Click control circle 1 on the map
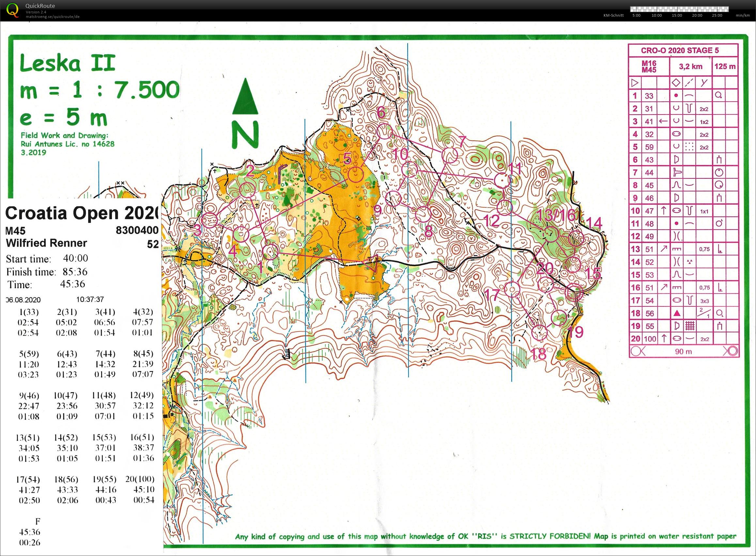 (x=270, y=252)
